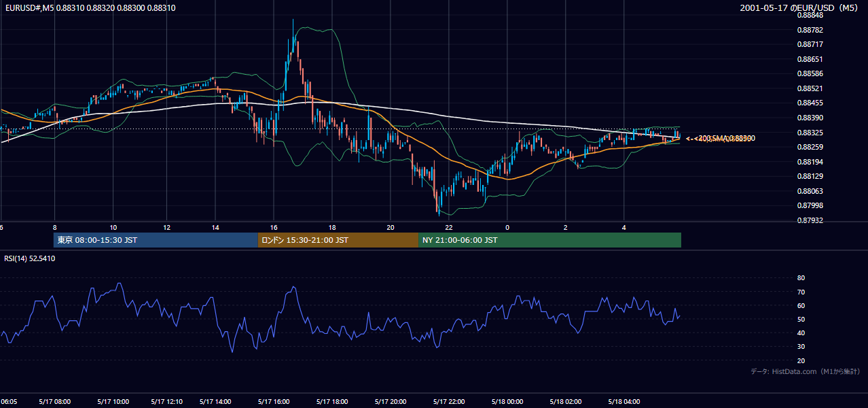
Task: Click price axis label 0.88782
Action: tap(810, 30)
